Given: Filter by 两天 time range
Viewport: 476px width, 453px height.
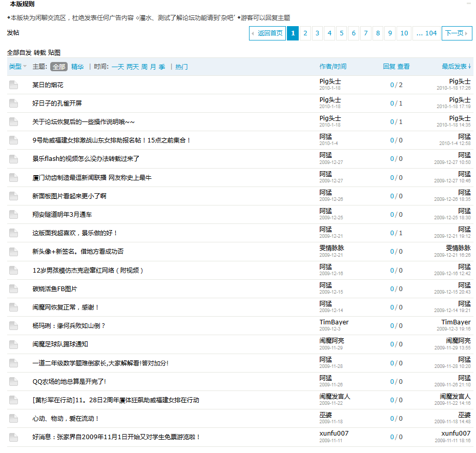Looking at the screenshot, I should pyautogui.click(x=133, y=67).
